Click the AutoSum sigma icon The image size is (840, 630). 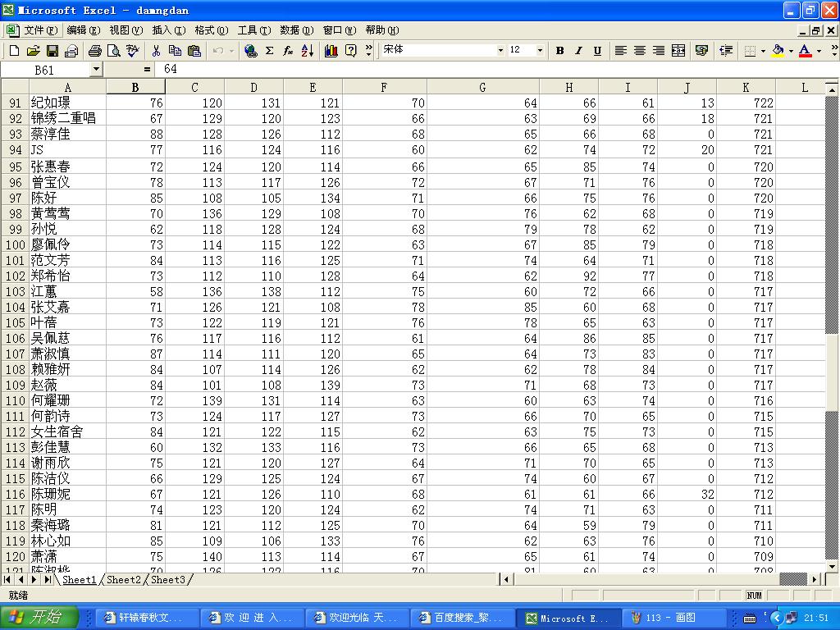click(x=269, y=51)
